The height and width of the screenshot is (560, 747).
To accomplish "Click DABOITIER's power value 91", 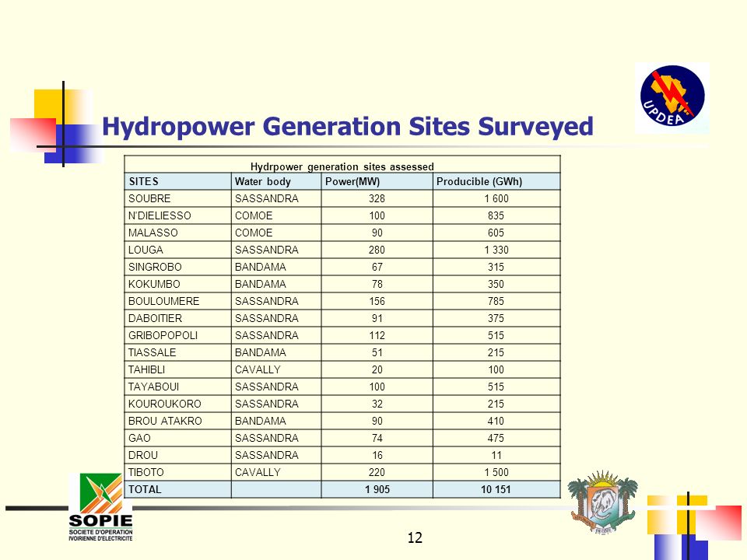I will (x=377, y=319).
